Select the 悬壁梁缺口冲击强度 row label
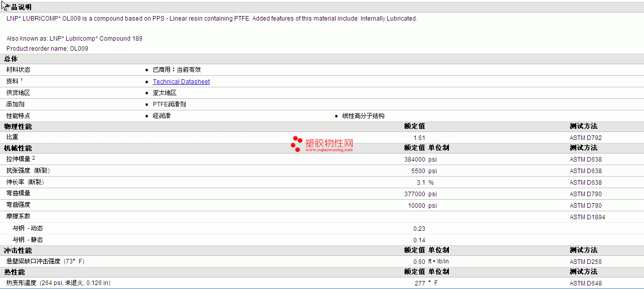This screenshot has height=289, width=644. tap(45, 261)
